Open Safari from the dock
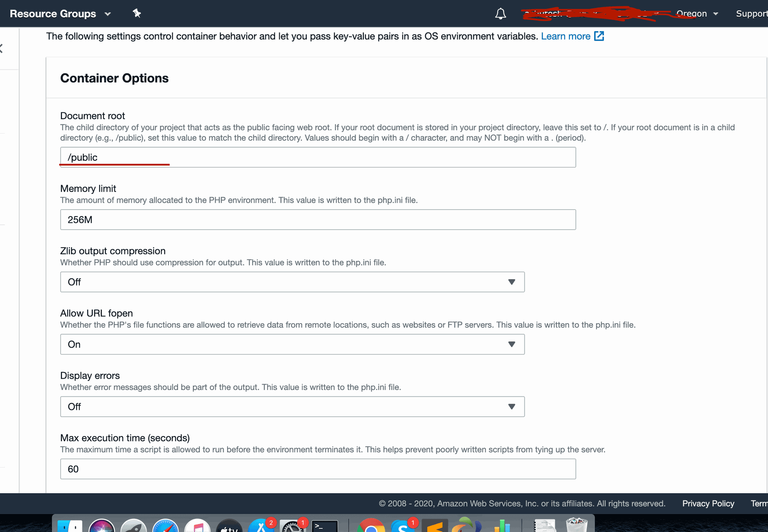 (165, 526)
